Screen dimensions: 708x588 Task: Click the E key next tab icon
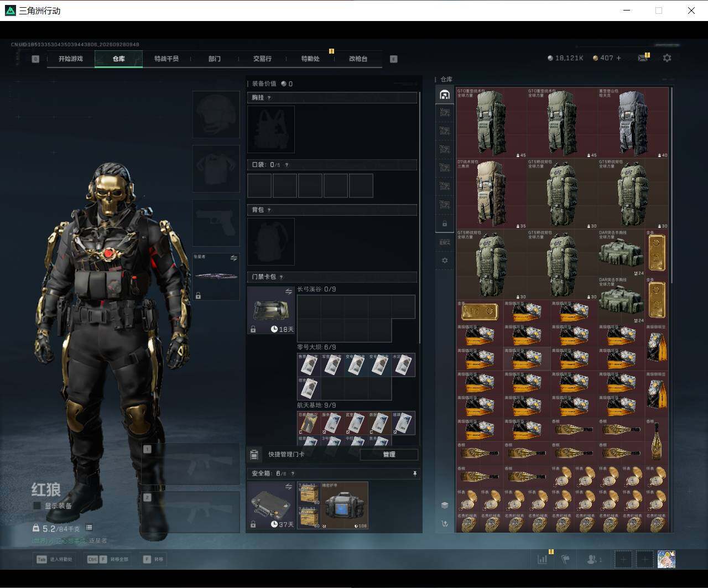pyautogui.click(x=394, y=59)
